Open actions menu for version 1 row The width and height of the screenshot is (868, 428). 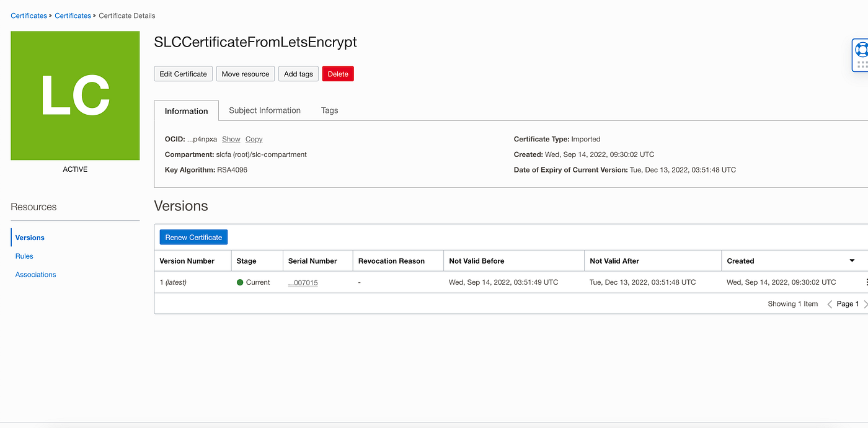point(866,282)
